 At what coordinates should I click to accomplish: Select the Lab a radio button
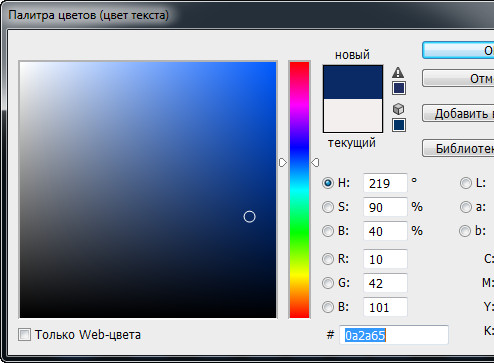click(466, 207)
